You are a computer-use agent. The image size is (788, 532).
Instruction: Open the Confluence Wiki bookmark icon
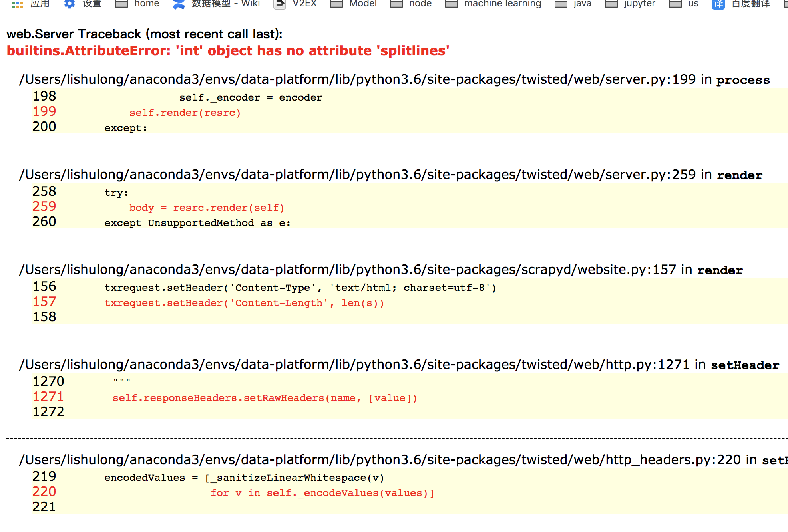click(179, 4)
